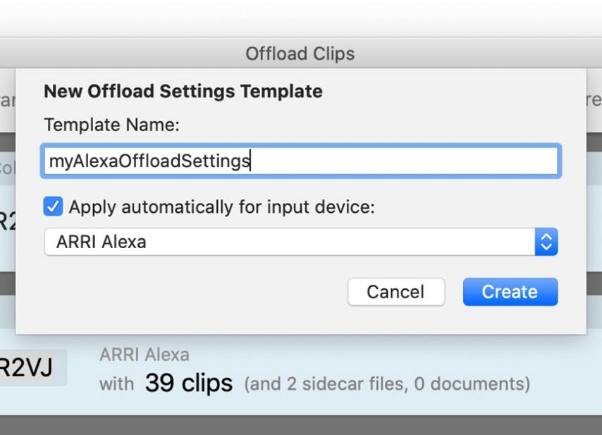The height and width of the screenshot is (435, 602).
Task: Click the dark gray bar at window bottom
Action: pyautogui.click(x=301, y=425)
